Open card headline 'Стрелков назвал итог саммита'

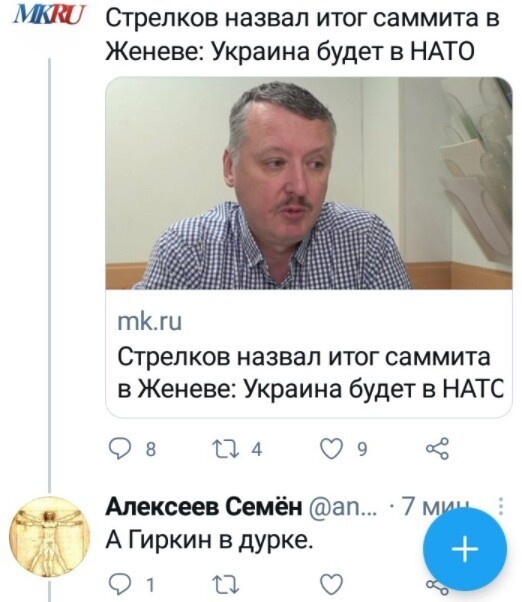coord(304,357)
